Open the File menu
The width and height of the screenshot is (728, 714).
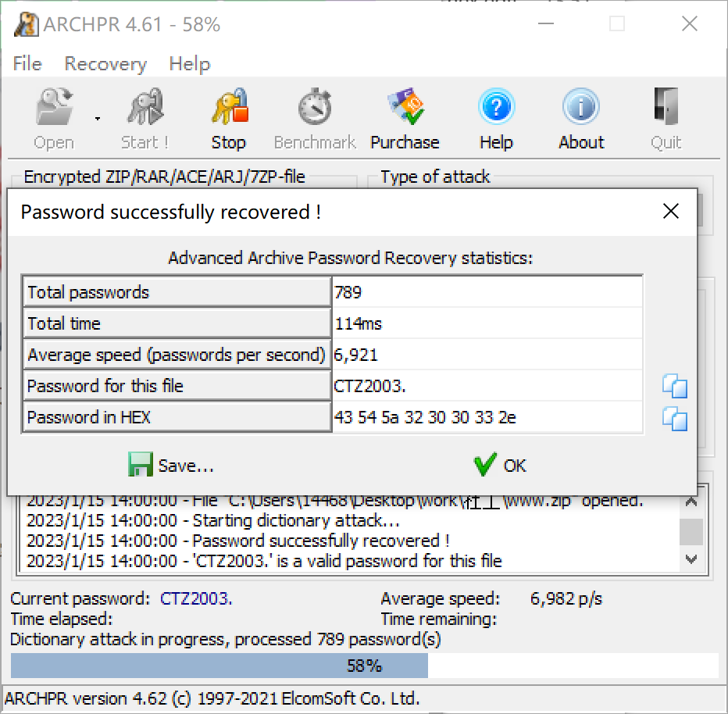(27, 63)
